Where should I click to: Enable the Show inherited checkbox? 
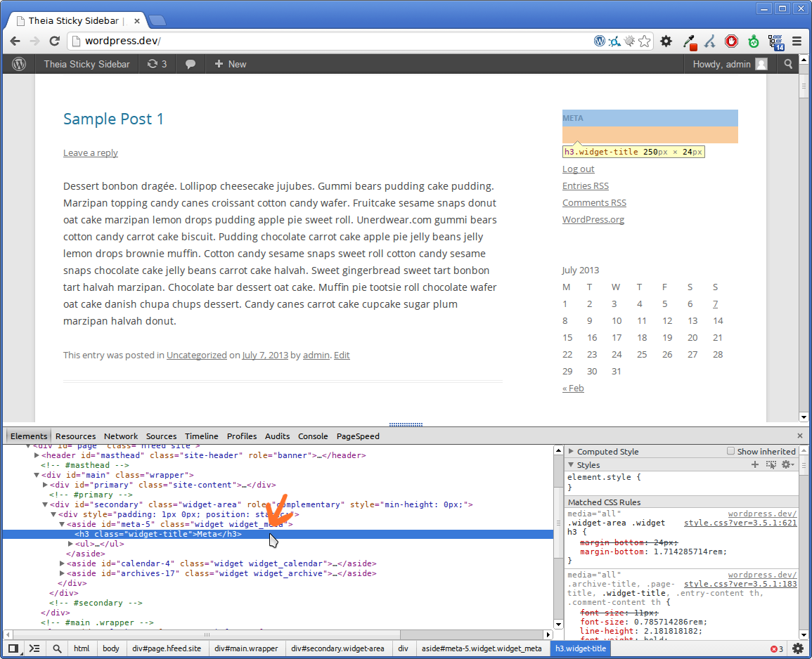click(x=731, y=451)
